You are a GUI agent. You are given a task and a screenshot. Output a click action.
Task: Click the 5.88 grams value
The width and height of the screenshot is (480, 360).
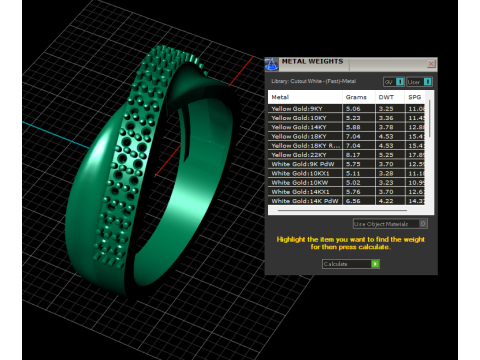coord(353,127)
